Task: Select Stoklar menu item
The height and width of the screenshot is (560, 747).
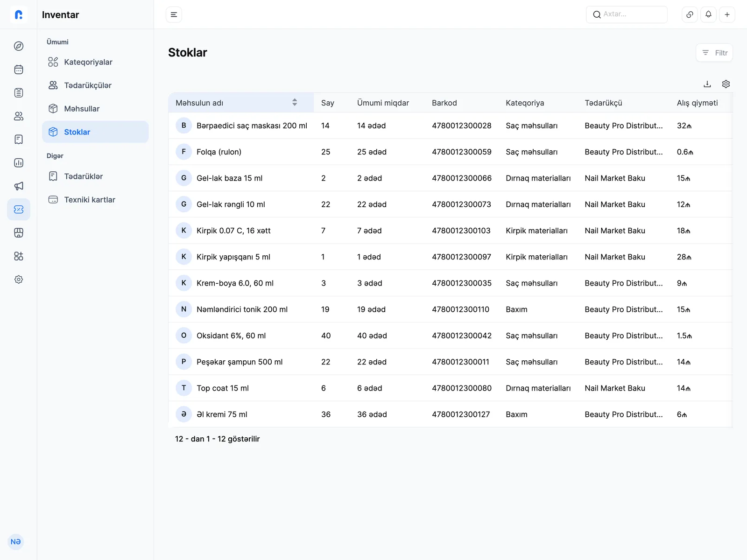Action: (x=95, y=132)
